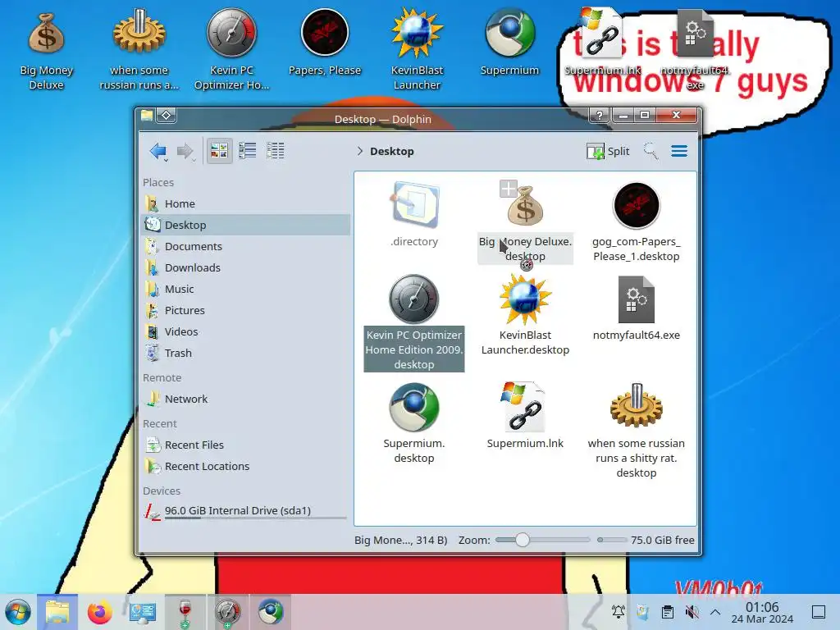Open KevinBlast Launcher desktop shortcut
Image resolution: width=840 pixels, height=630 pixels.
(417, 49)
